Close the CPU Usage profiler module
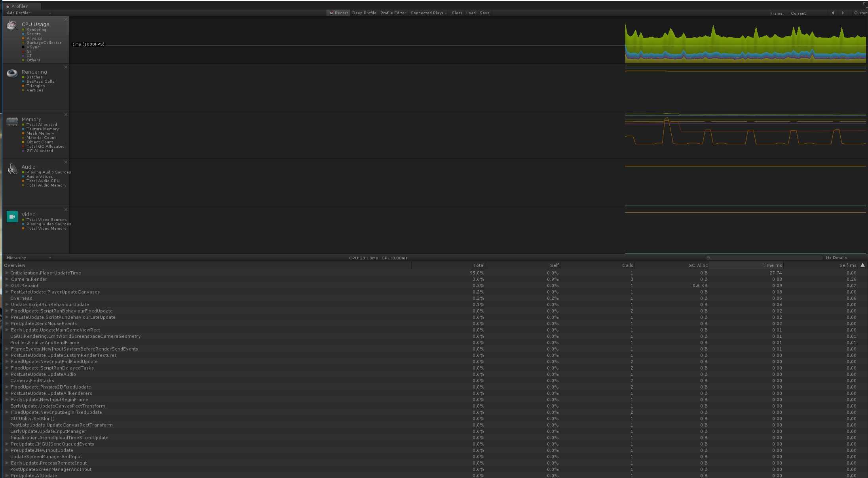868x478 pixels. click(66, 19)
